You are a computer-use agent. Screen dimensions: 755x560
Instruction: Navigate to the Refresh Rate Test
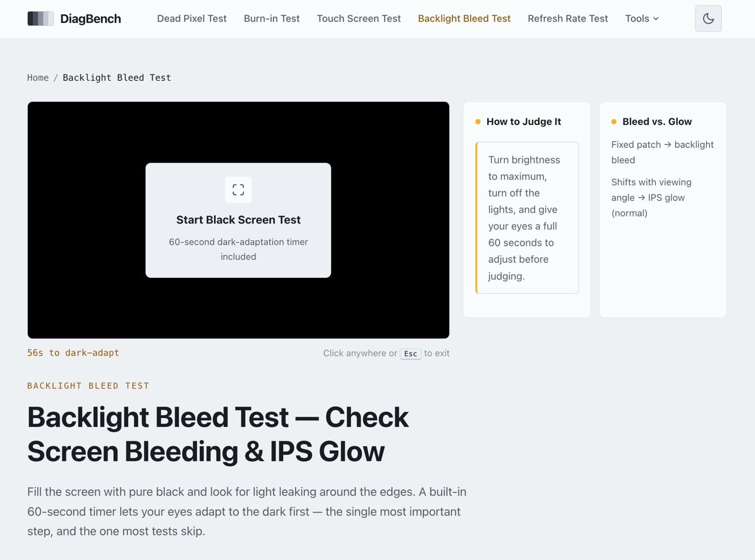point(568,19)
